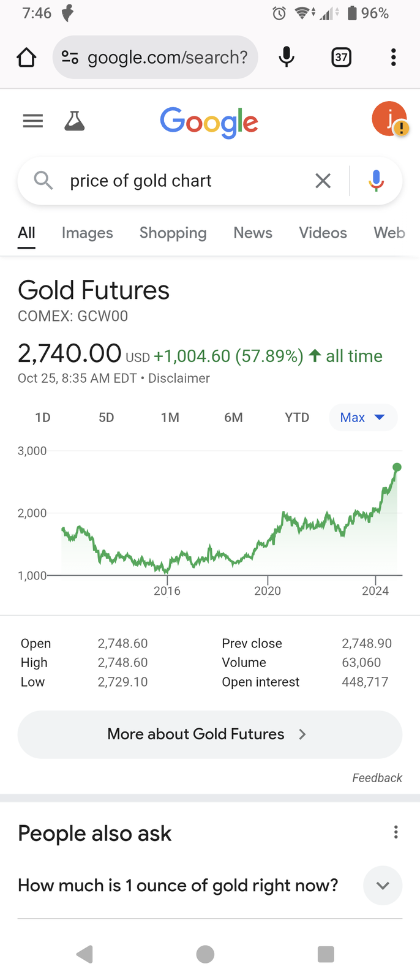Select the YTD chart range
420x980 pixels.
tap(297, 418)
